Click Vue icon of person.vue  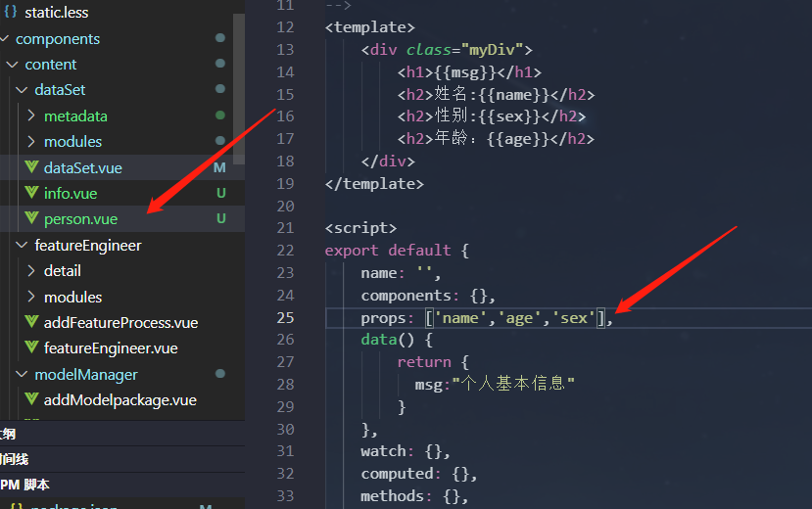point(31,217)
